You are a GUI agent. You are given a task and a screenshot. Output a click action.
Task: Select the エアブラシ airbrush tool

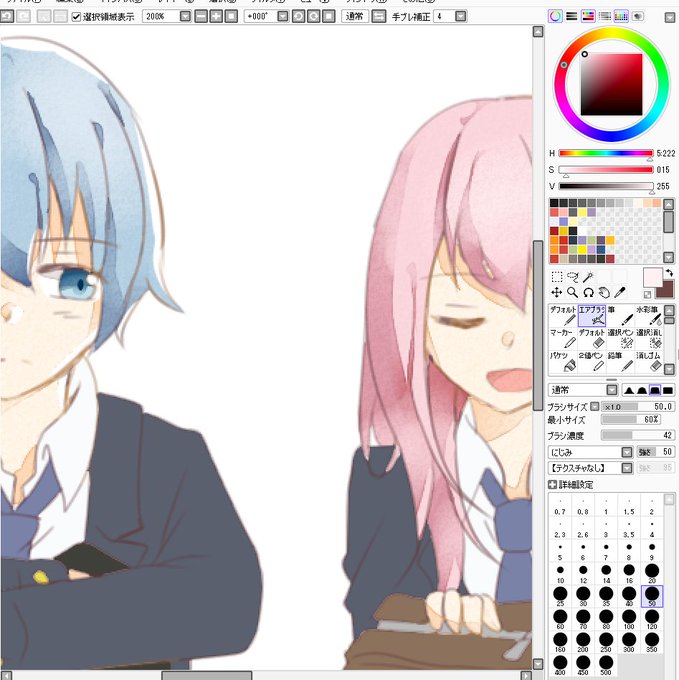pyautogui.click(x=592, y=315)
